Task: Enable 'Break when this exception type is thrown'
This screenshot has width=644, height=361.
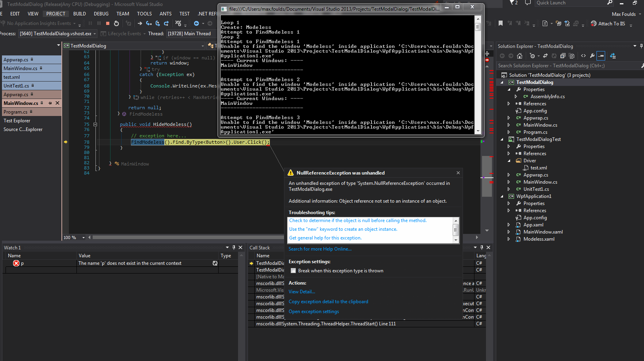Action: 293,271
